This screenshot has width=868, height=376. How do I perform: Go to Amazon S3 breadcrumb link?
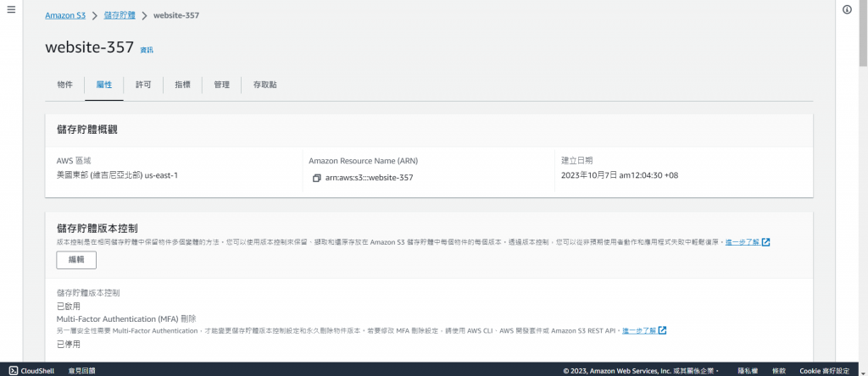65,15
